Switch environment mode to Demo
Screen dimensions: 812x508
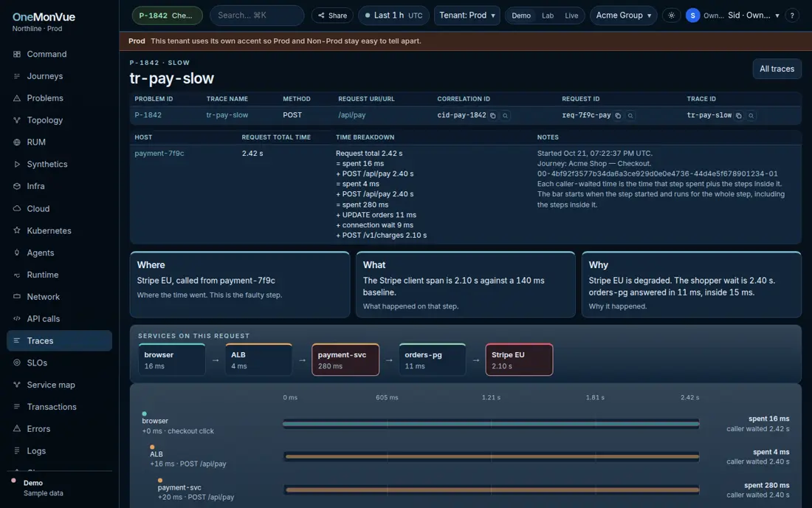[521, 16]
